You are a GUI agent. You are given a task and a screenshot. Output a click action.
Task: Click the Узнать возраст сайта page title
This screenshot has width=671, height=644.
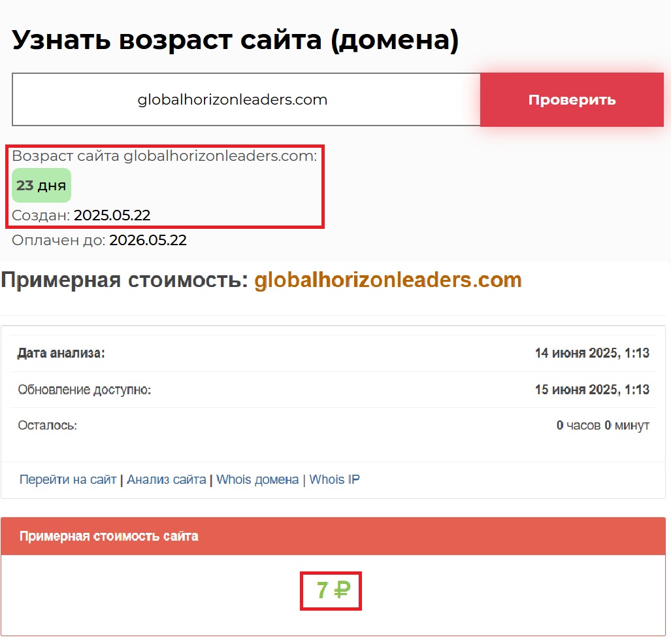[235, 41]
